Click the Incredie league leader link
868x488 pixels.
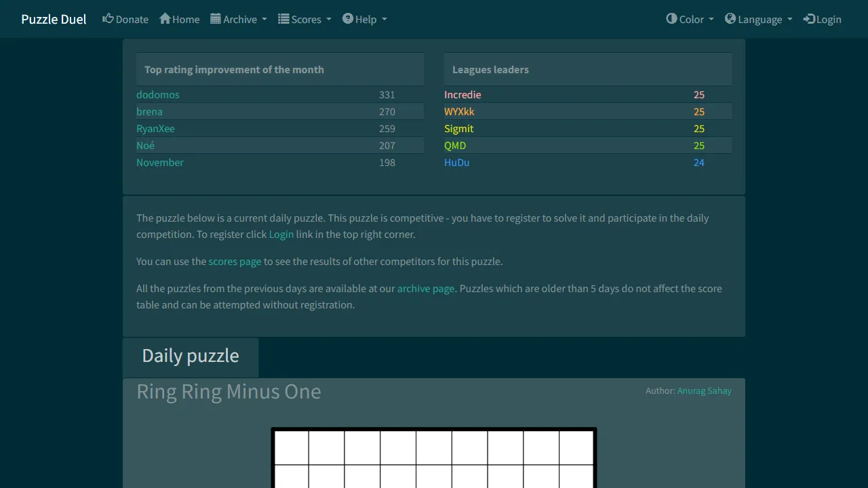pyautogui.click(x=462, y=94)
